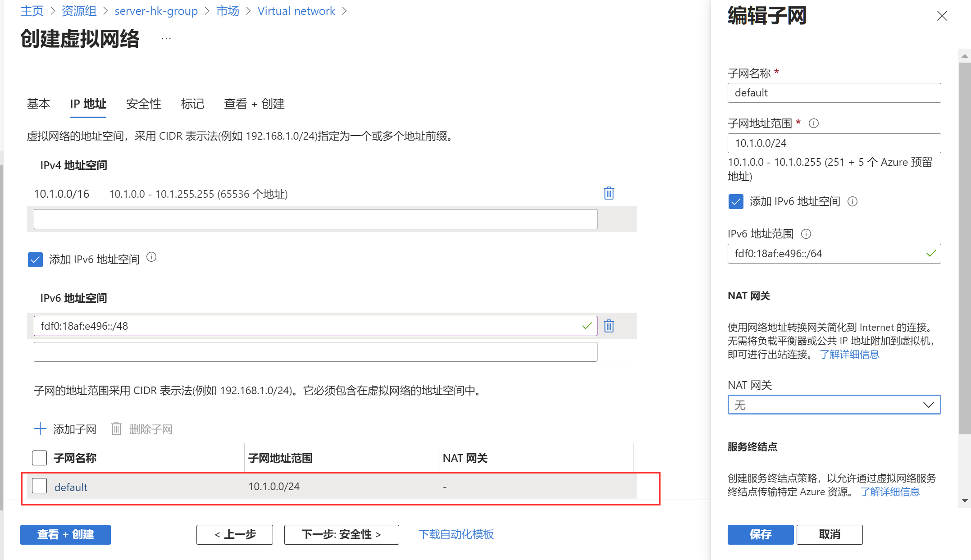Select all subnets via header checkbox
The width and height of the screenshot is (971, 560).
40,458
